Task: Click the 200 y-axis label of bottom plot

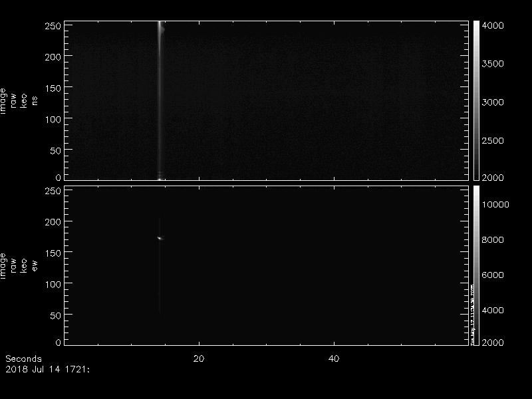Action: click(53, 222)
